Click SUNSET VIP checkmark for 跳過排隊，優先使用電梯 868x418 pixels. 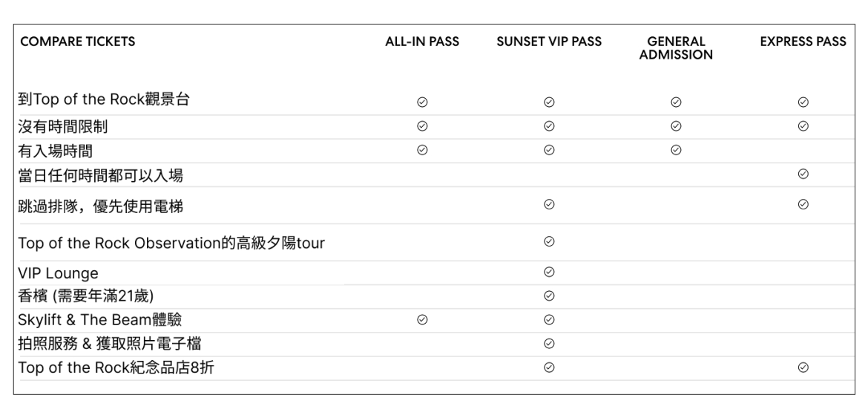tap(549, 204)
